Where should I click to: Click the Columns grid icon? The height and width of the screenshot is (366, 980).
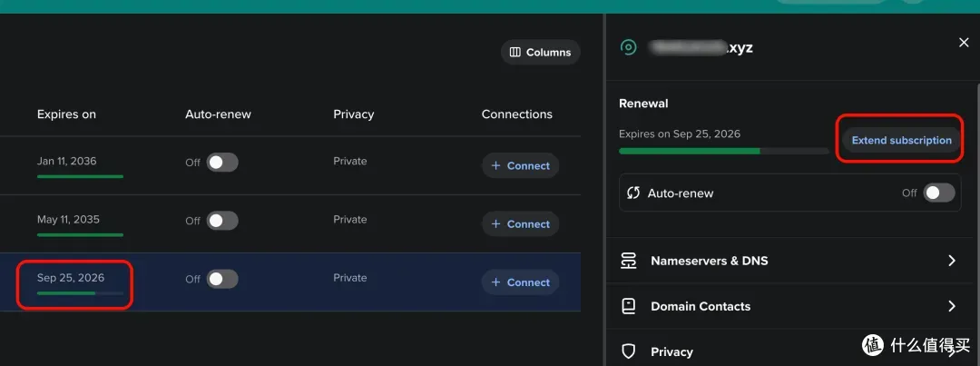coord(515,53)
